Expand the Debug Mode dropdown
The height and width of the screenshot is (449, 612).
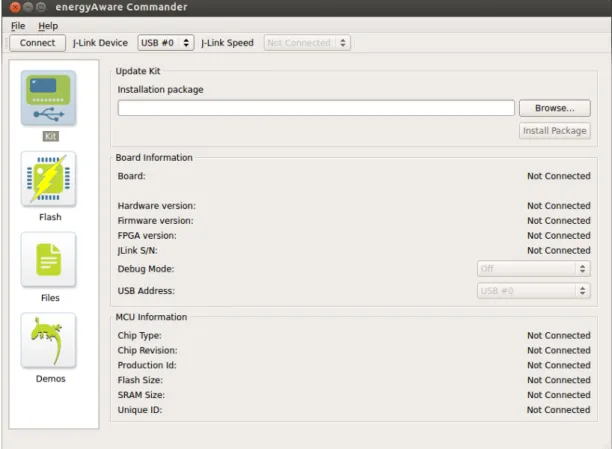click(534, 269)
